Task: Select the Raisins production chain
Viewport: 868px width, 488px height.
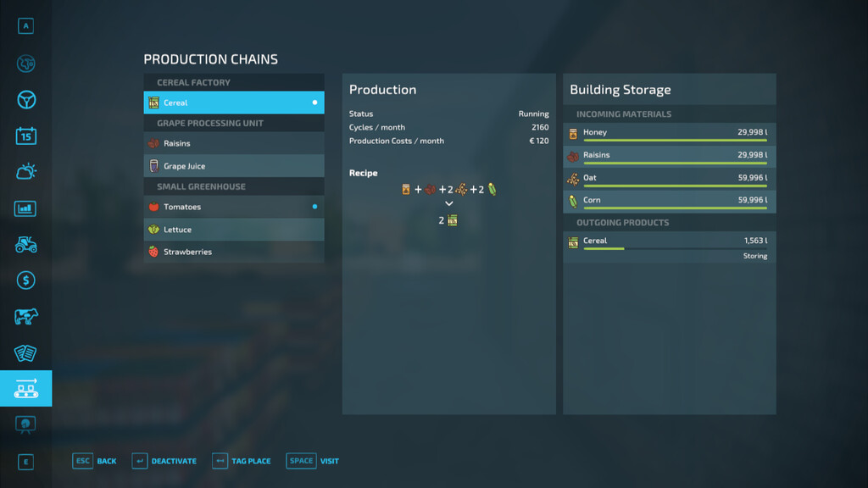Action: [x=233, y=143]
